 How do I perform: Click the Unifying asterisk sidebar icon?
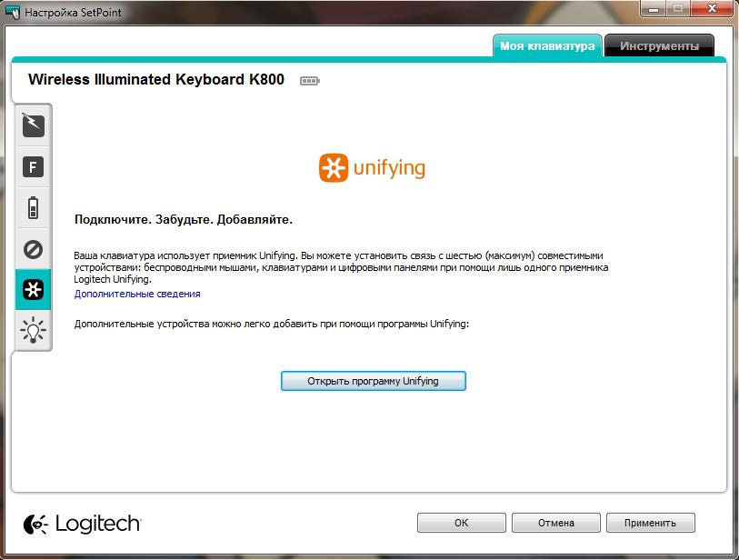pos(33,289)
